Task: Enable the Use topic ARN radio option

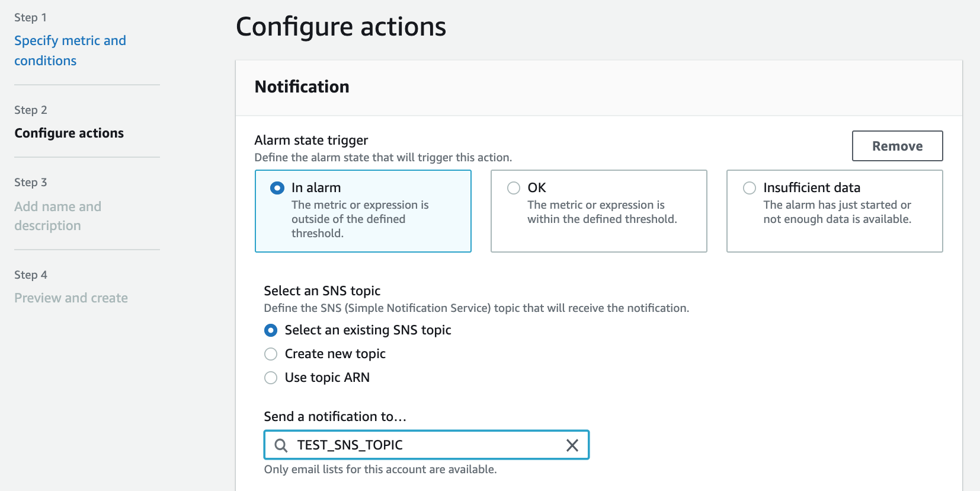Action: coord(271,378)
